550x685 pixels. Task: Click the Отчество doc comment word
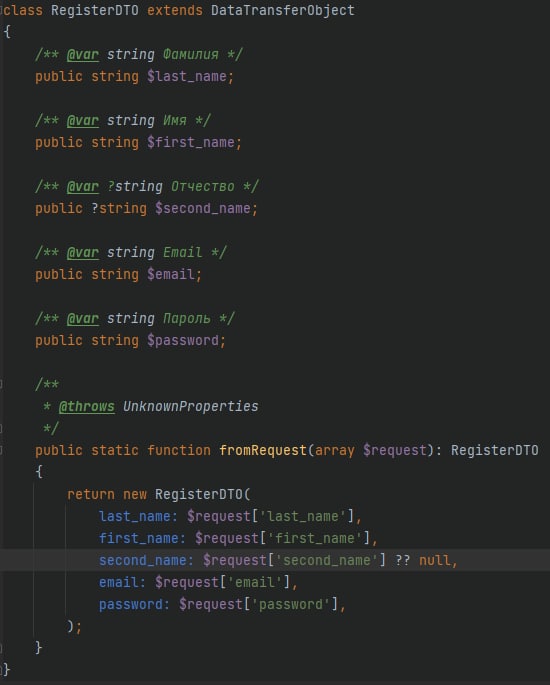click(x=203, y=187)
